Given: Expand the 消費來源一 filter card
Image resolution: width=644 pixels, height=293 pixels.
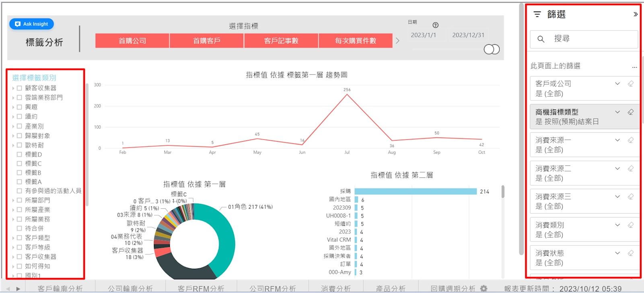Looking at the screenshot, I should pyautogui.click(x=617, y=140).
